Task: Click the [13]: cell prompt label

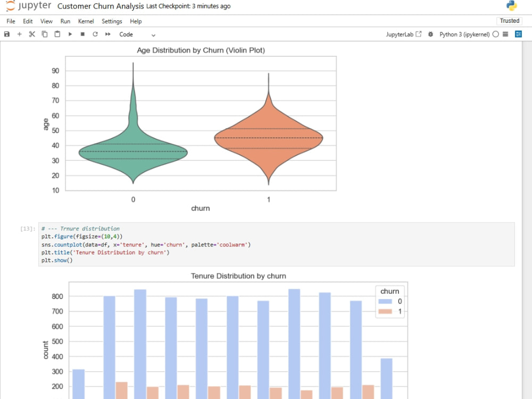Action: 28,229
